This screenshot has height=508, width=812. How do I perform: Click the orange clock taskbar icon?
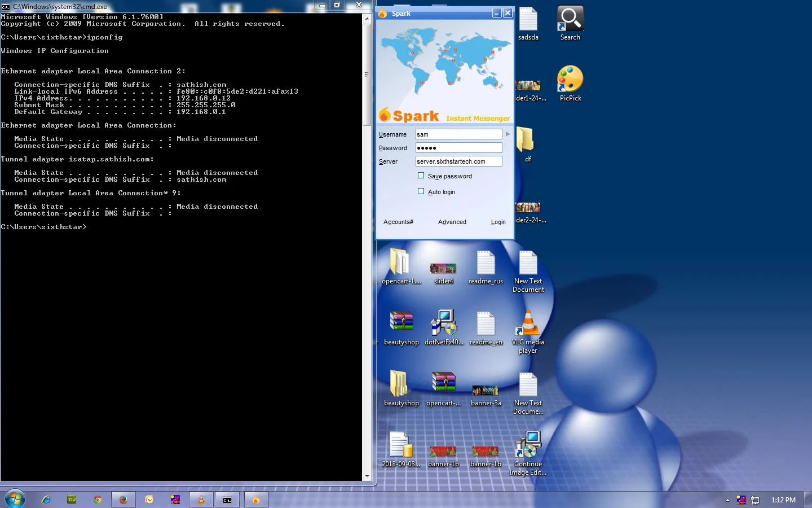149,500
